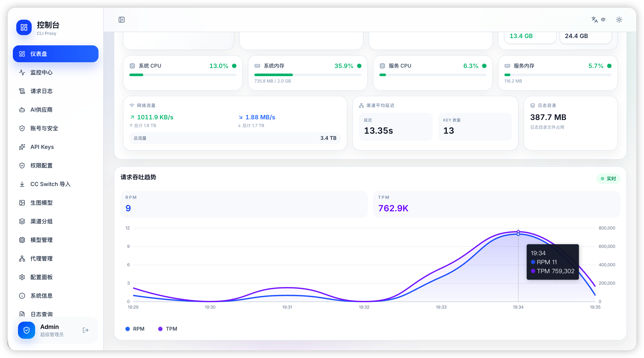Toggle light theme with the sun icon
The width and height of the screenshot is (644, 358).
pyautogui.click(x=619, y=20)
